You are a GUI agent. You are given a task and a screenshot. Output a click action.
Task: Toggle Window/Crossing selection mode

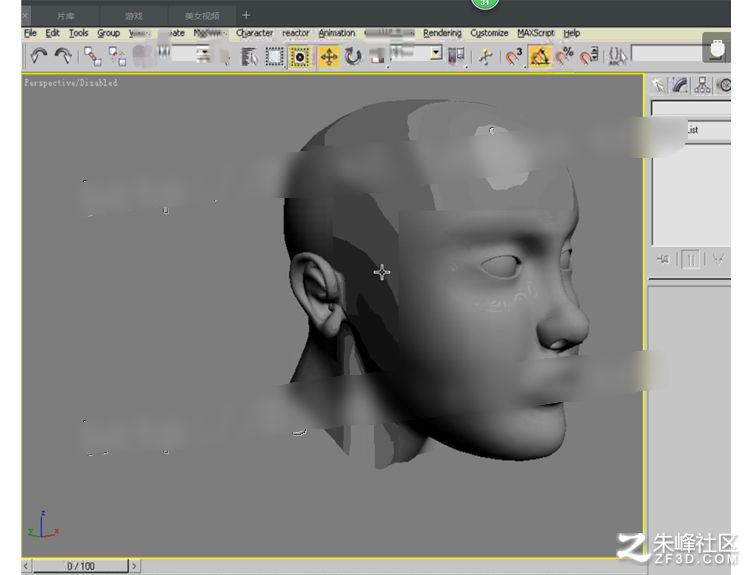click(x=300, y=57)
